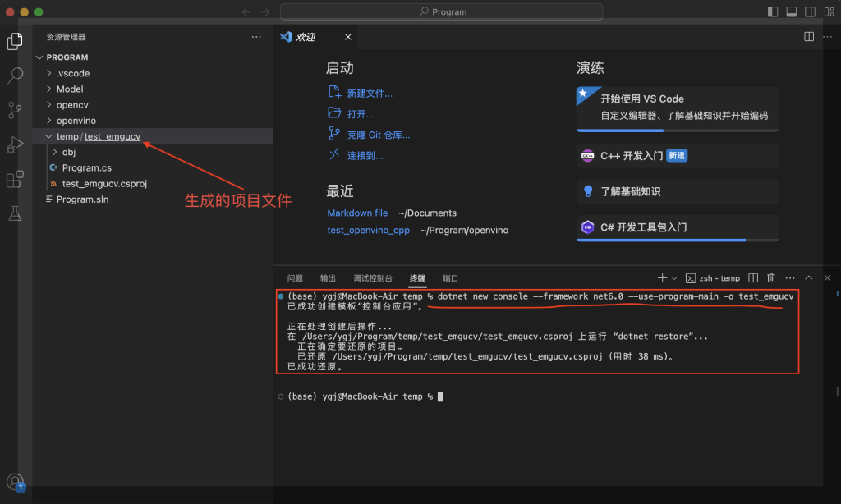The height and width of the screenshot is (504, 841).
Task: Maximize the panel with the chevron
Action: [x=808, y=277]
